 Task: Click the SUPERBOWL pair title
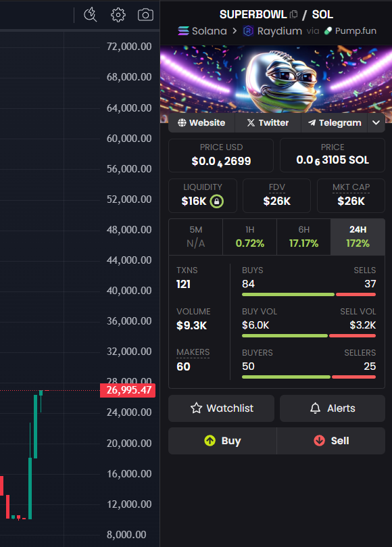coord(253,14)
